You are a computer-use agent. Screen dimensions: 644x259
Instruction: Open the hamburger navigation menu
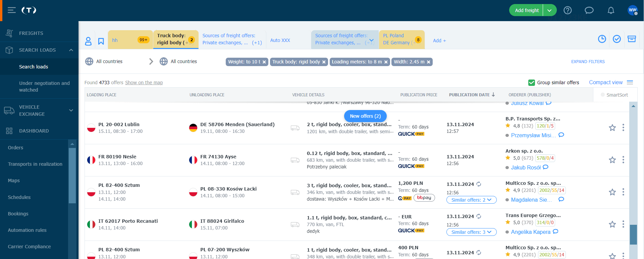[12, 10]
